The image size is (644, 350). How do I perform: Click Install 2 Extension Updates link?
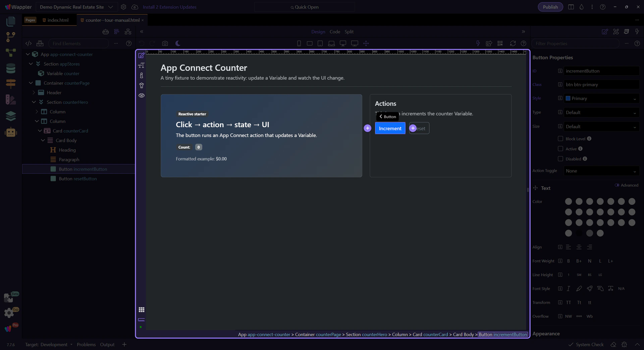coord(169,7)
